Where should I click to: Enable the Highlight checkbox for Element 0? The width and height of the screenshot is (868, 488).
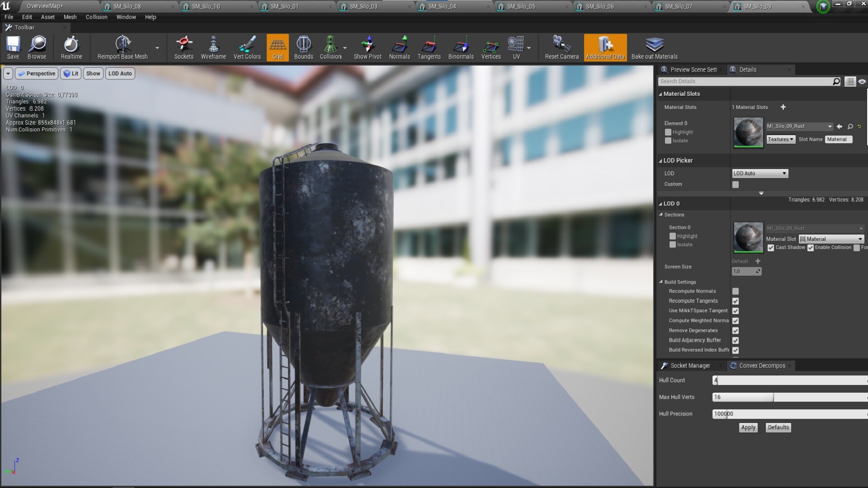(x=668, y=132)
